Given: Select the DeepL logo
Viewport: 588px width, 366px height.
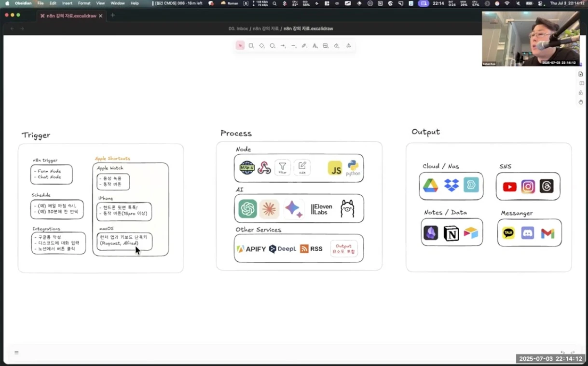Looking at the screenshot, I should pyautogui.click(x=283, y=249).
